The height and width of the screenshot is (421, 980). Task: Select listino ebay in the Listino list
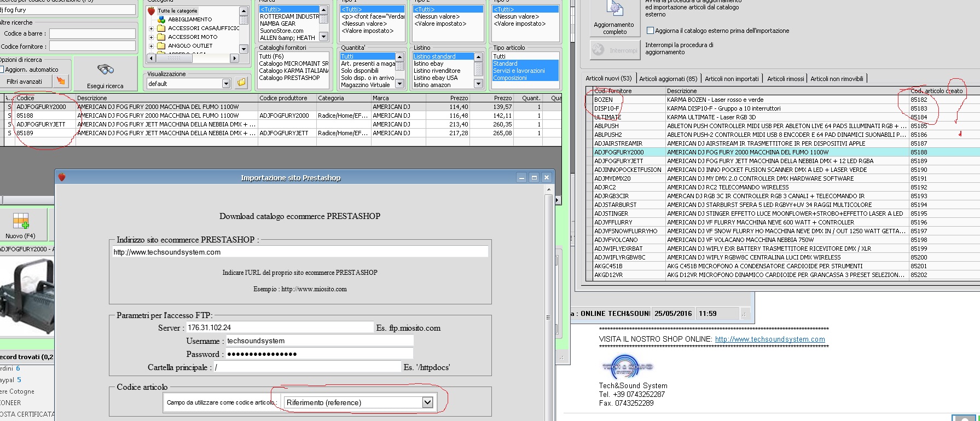[443, 64]
